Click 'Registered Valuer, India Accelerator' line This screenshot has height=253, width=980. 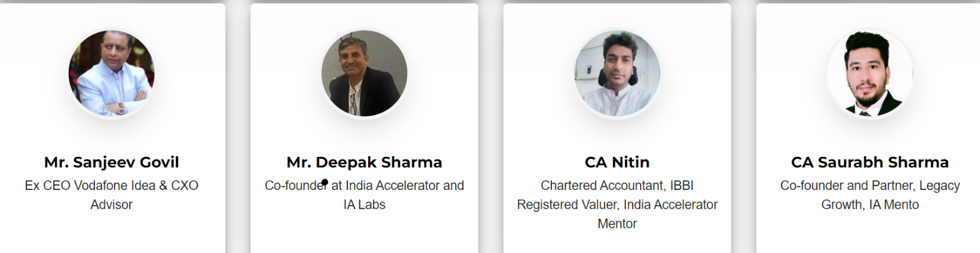click(x=617, y=205)
